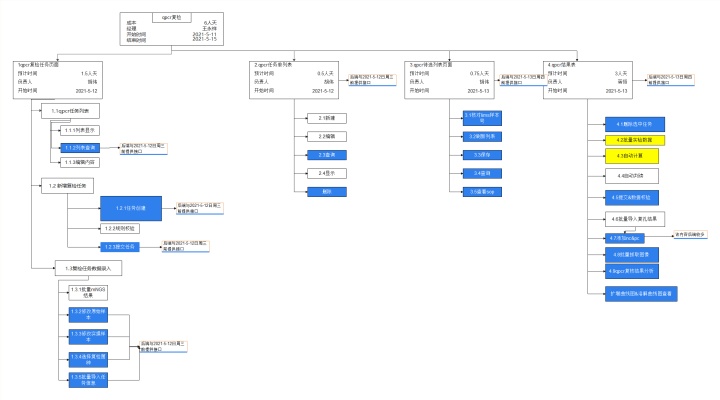Select the node 1 title text
This screenshot has height=400, width=720.
click(x=38, y=65)
